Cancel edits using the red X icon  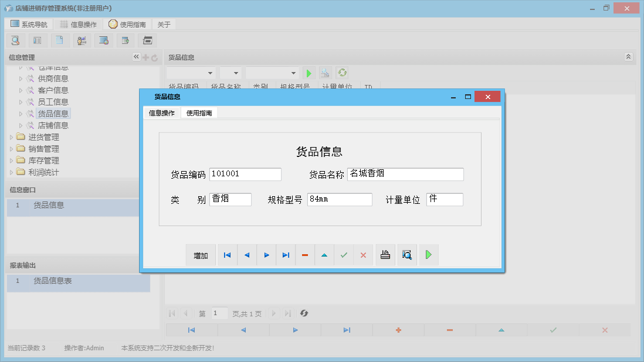tap(363, 255)
